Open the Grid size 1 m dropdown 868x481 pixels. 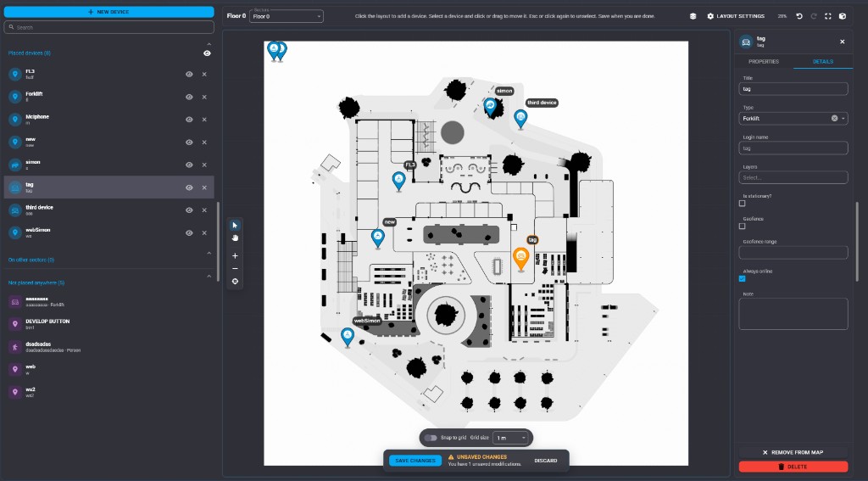[509, 438]
